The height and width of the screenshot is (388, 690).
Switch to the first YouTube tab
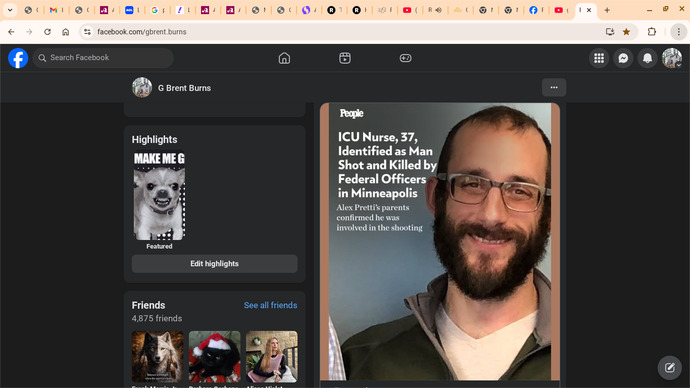click(410, 10)
